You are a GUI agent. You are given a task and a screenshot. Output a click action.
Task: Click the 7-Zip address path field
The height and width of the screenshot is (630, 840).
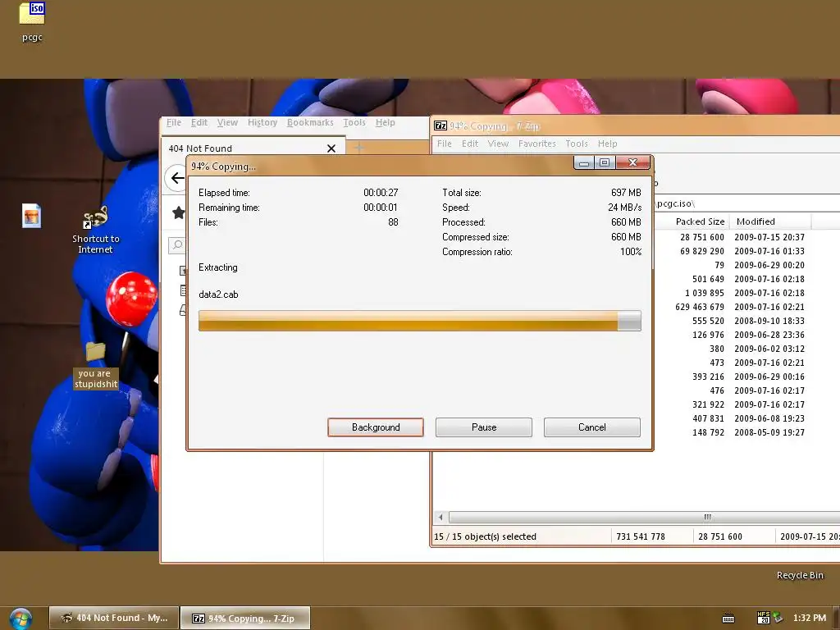(x=746, y=203)
